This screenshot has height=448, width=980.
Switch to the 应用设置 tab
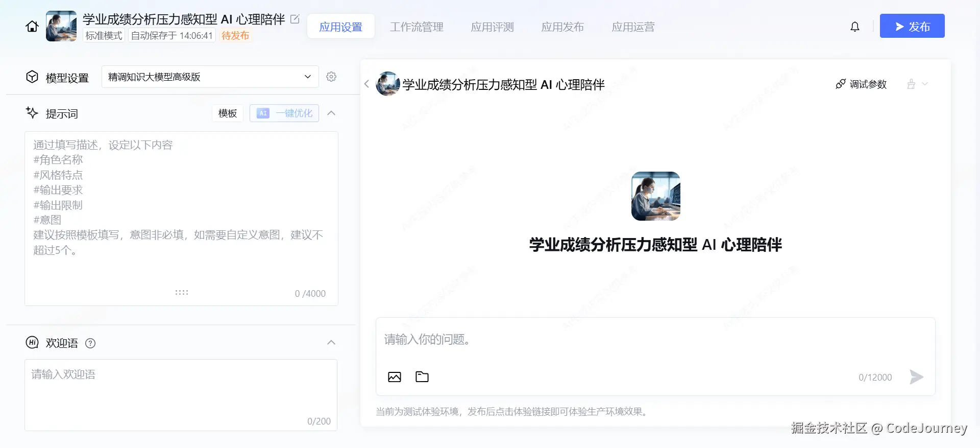coord(341,27)
